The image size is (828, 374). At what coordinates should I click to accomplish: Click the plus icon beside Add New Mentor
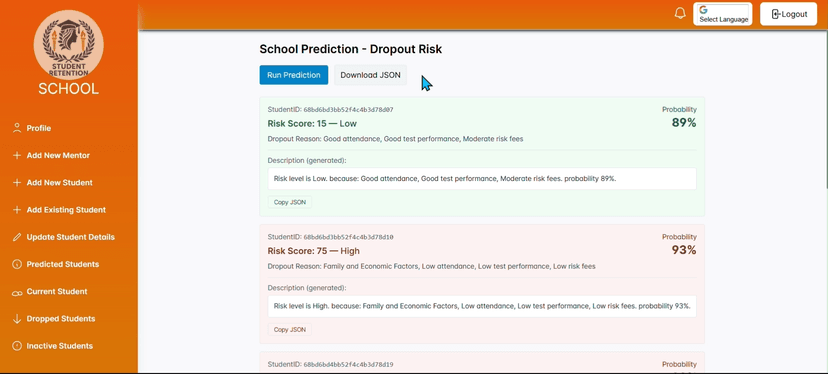tap(17, 155)
